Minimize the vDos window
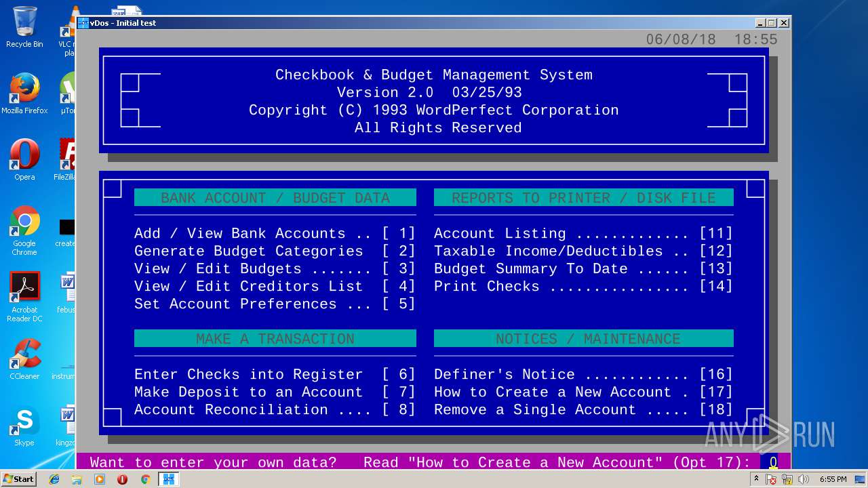Image resolution: width=868 pixels, height=488 pixels. click(759, 23)
